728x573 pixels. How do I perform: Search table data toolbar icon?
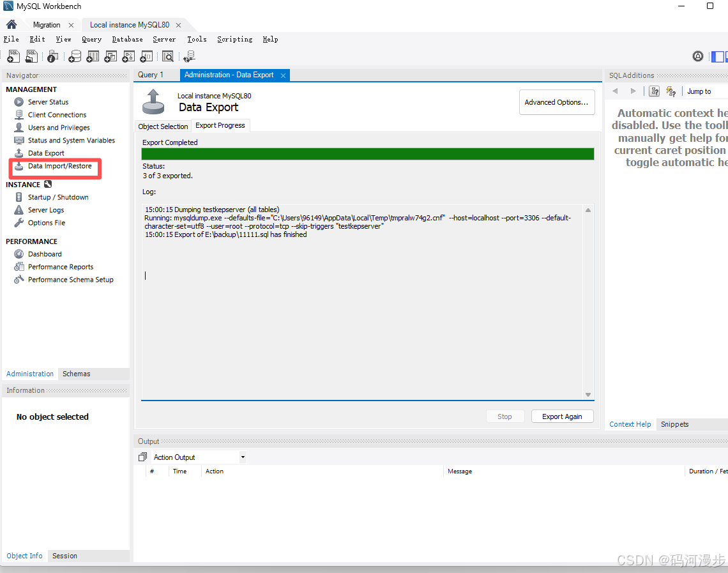tap(167, 56)
